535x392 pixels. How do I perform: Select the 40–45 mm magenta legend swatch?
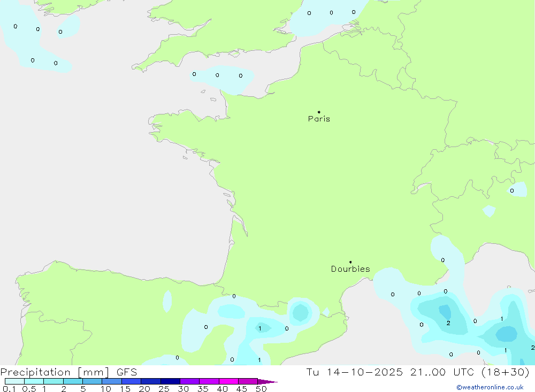coord(228,381)
